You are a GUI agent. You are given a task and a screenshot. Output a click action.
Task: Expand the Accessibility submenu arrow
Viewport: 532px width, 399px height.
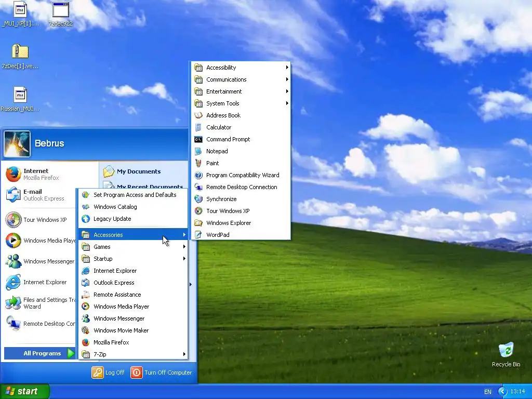287,68
